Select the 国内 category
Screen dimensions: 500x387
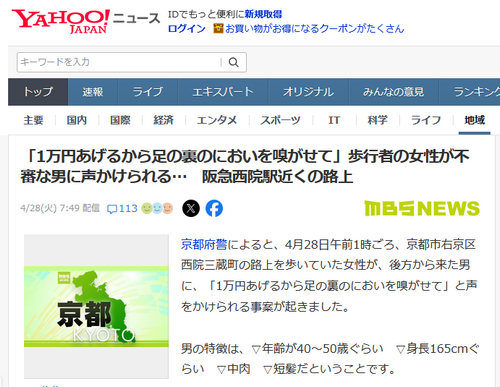pos(77,120)
